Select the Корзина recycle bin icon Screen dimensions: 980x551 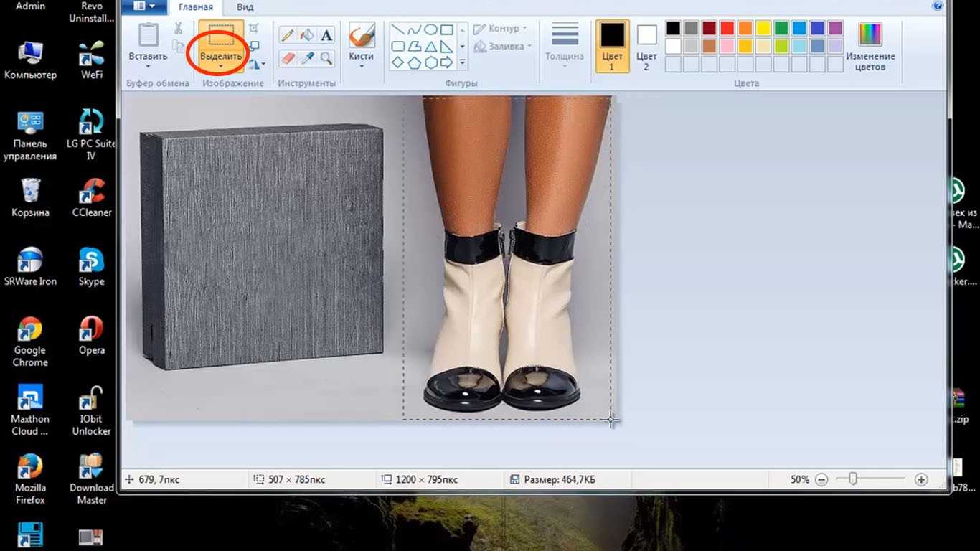pos(30,199)
